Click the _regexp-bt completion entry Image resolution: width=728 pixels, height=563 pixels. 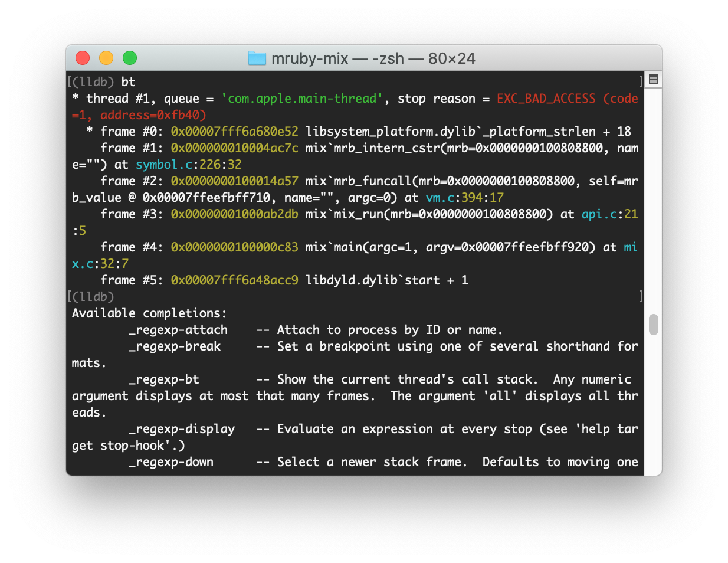tap(164, 379)
